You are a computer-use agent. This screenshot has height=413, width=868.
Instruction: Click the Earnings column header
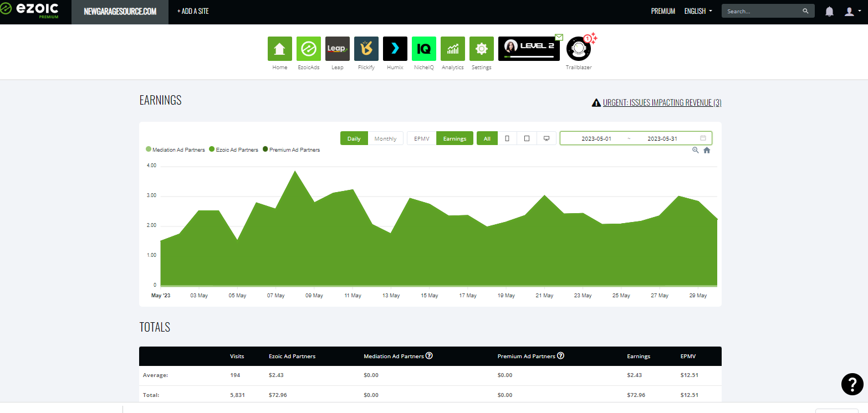[639, 357]
